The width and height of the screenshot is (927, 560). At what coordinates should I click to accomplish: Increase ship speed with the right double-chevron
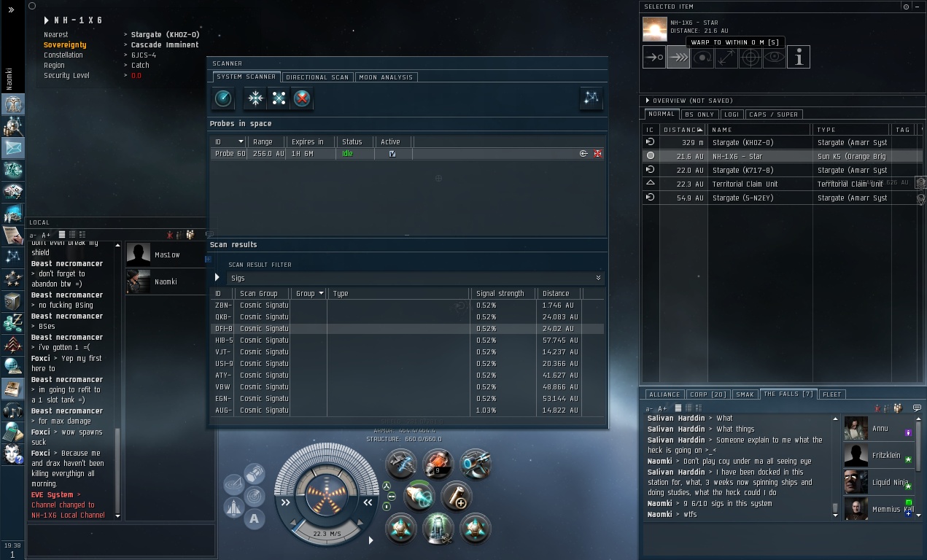[x=368, y=502]
